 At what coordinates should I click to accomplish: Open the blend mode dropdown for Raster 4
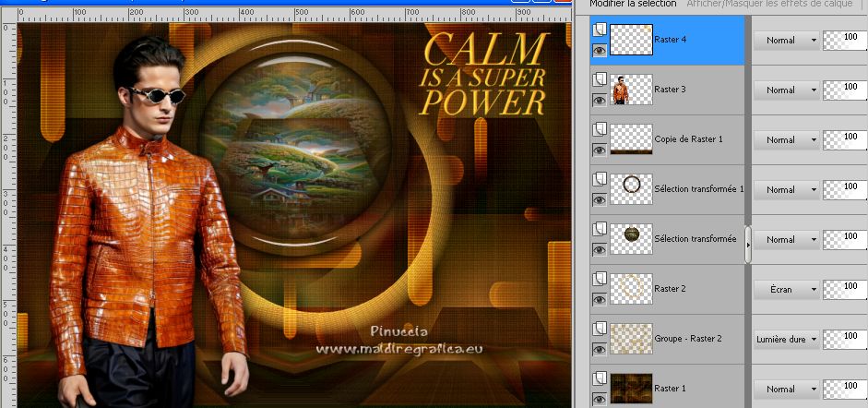point(787,40)
